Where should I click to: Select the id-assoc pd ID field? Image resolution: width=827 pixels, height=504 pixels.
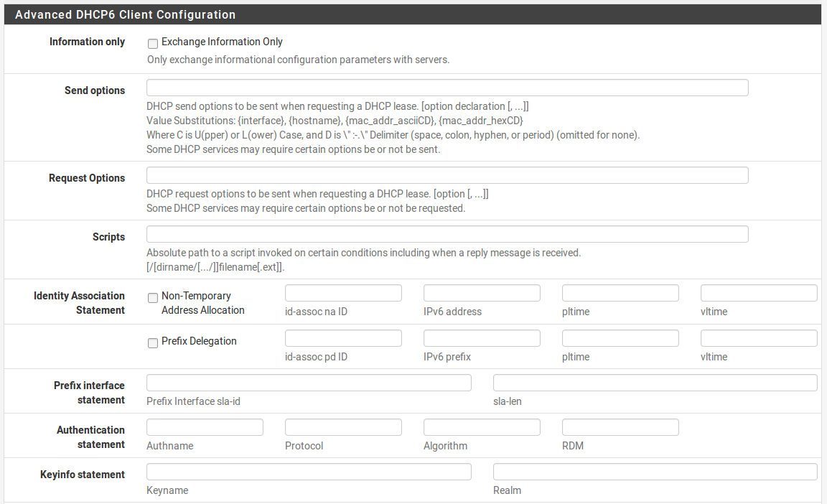click(x=343, y=338)
